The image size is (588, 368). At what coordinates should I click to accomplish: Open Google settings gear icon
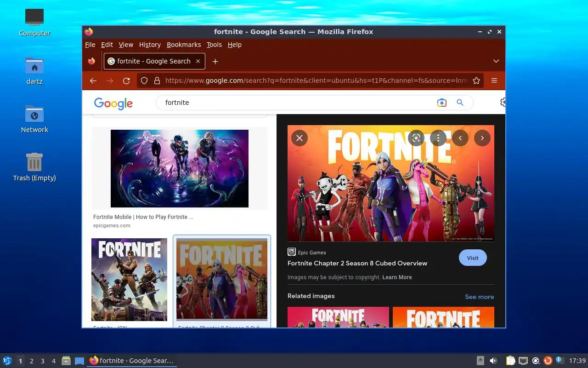point(503,102)
